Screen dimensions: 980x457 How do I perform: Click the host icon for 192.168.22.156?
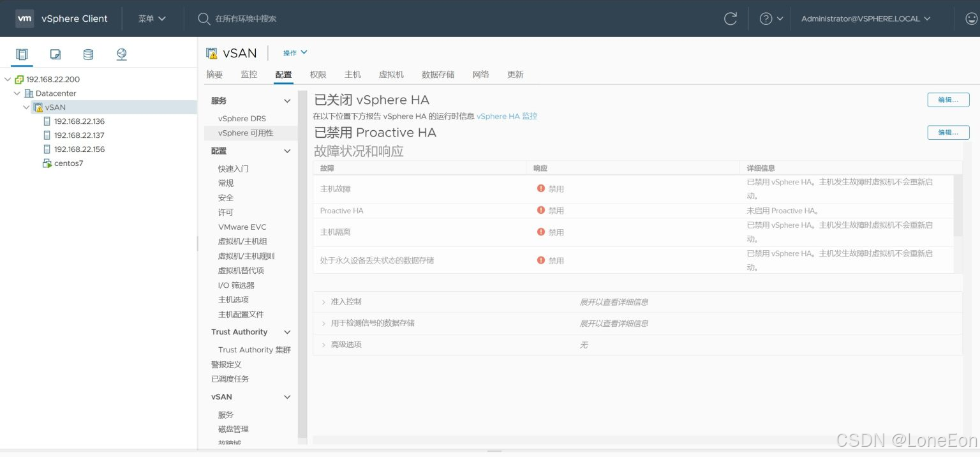tap(47, 149)
